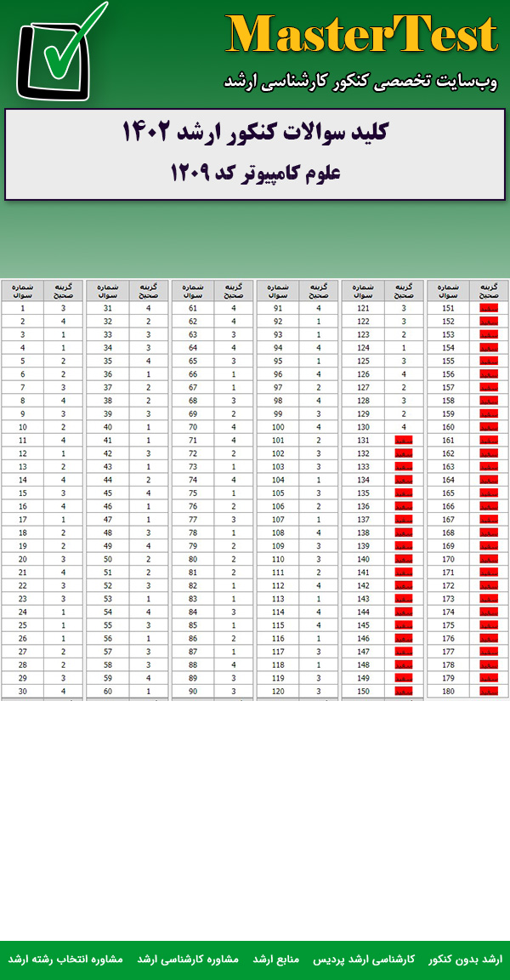Select question number 90 cell
The height and width of the screenshot is (980, 510).
[193, 690]
